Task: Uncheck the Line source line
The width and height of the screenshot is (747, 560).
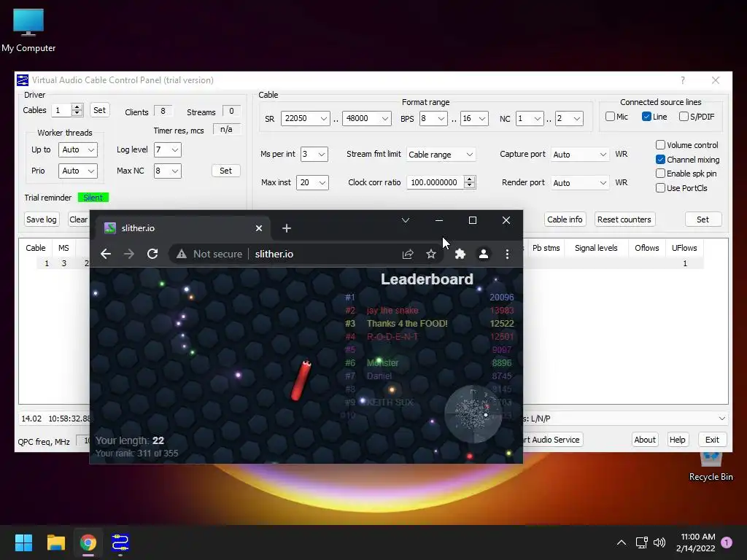Action: tap(646, 116)
